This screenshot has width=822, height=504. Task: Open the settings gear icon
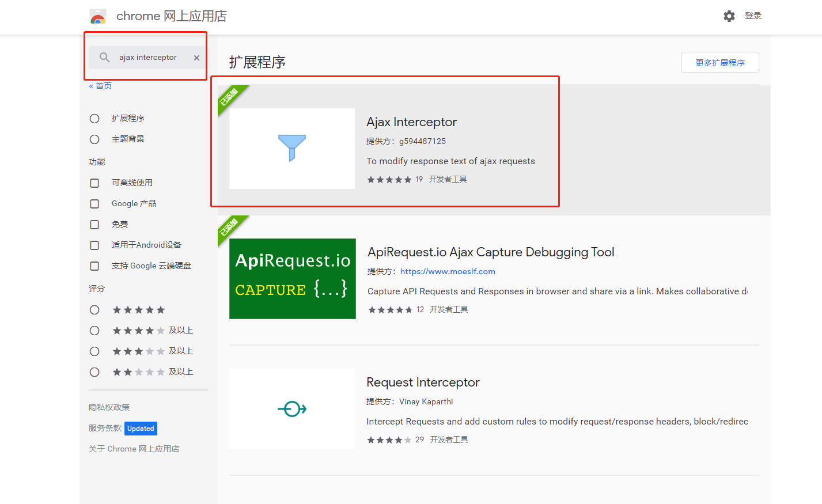(729, 16)
